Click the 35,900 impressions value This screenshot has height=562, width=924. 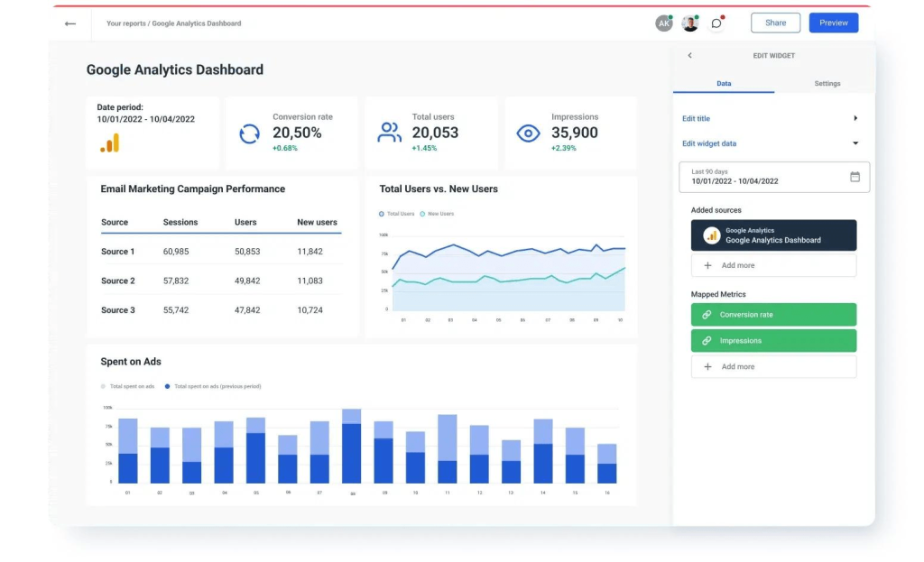(x=575, y=133)
